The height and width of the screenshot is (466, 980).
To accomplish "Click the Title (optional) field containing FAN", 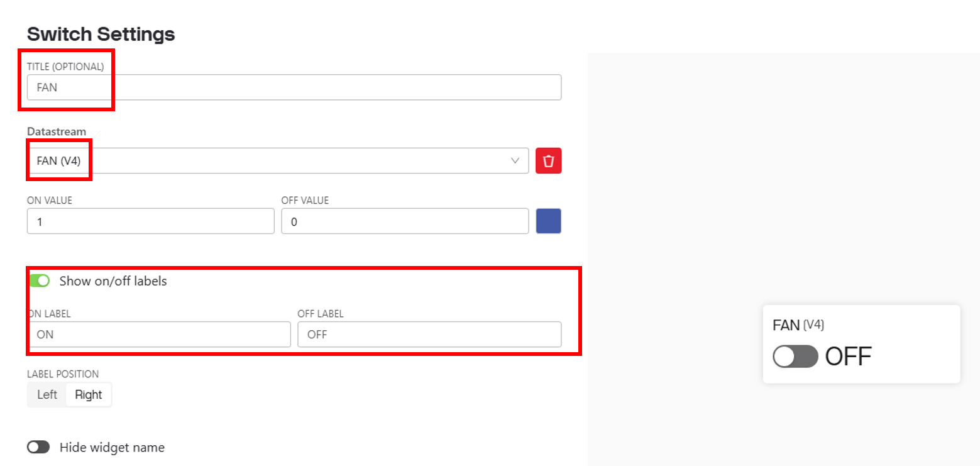I will 294,87.
